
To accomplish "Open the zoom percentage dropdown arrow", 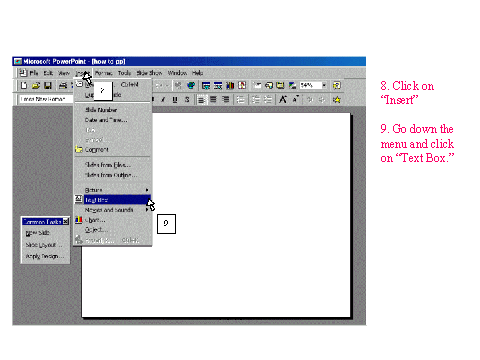I will (x=324, y=85).
